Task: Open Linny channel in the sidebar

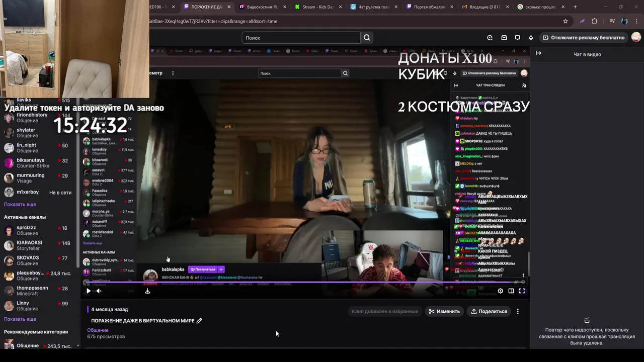Action: pyautogui.click(x=38, y=306)
